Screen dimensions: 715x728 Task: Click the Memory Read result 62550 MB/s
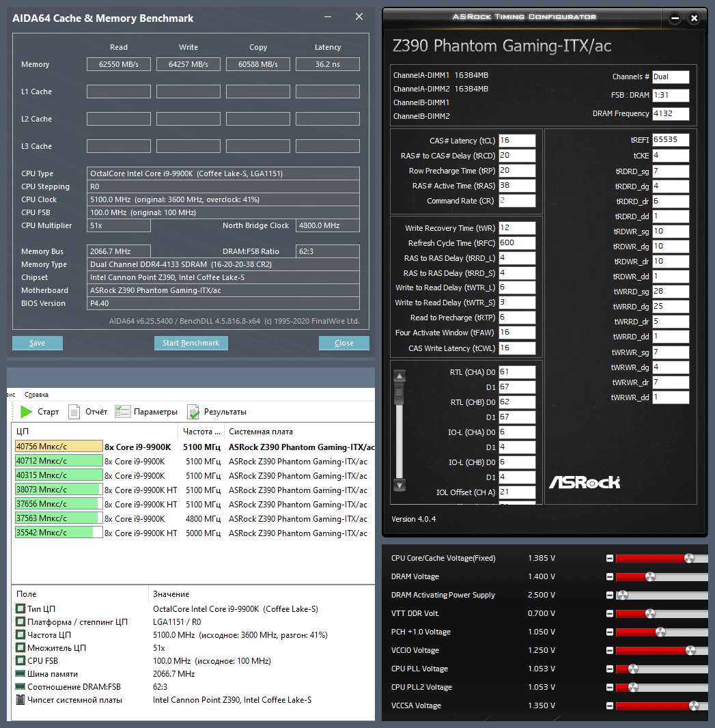tap(119, 64)
